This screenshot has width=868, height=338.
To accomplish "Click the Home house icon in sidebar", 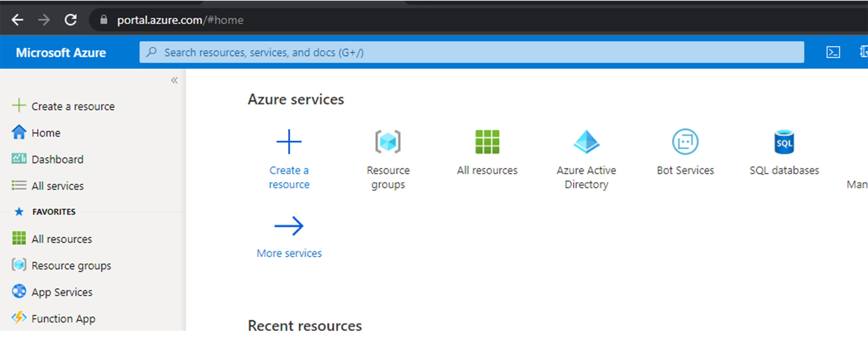I will click(x=19, y=132).
